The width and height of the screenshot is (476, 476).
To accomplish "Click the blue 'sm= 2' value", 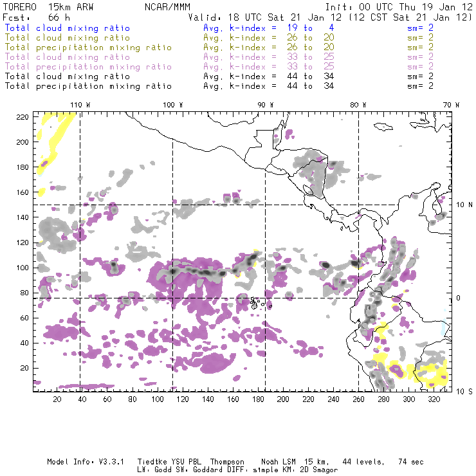I will (x=420, y=28).
